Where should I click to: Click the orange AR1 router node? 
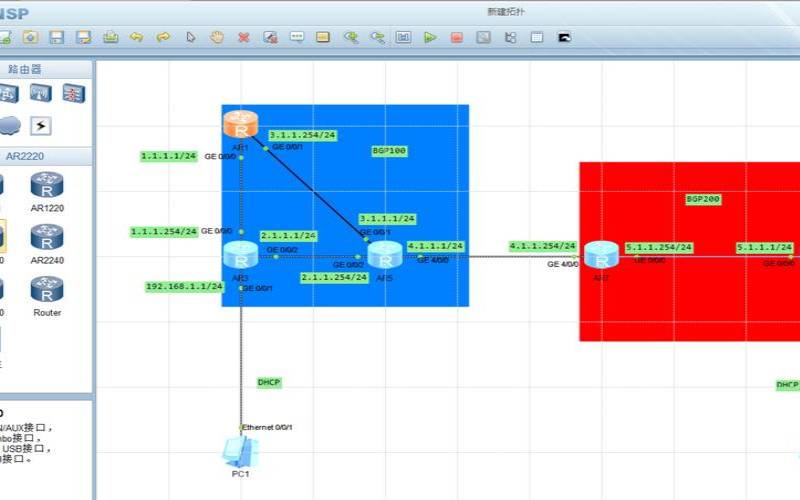(x=241, y=125)
